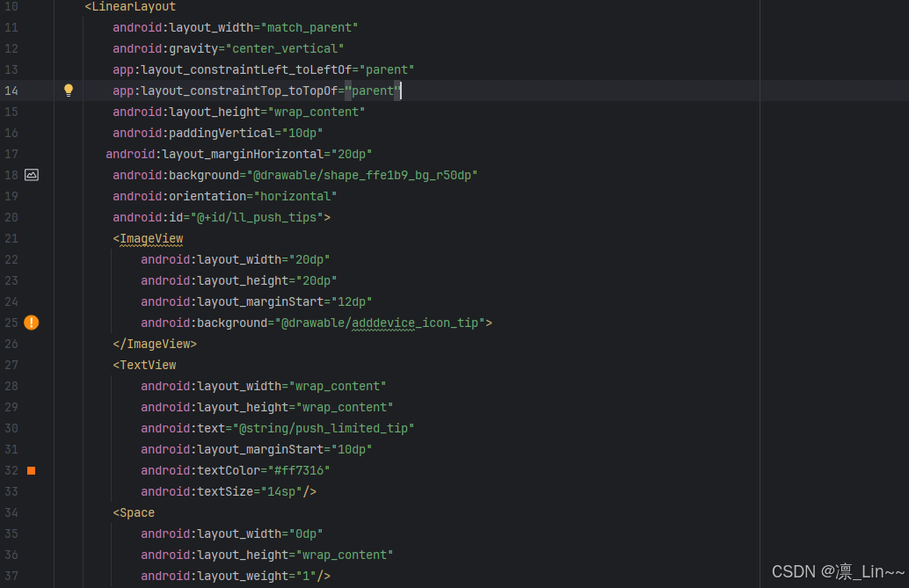
Task: Click the orange warning icon on line 25
Action: (32, 323)
